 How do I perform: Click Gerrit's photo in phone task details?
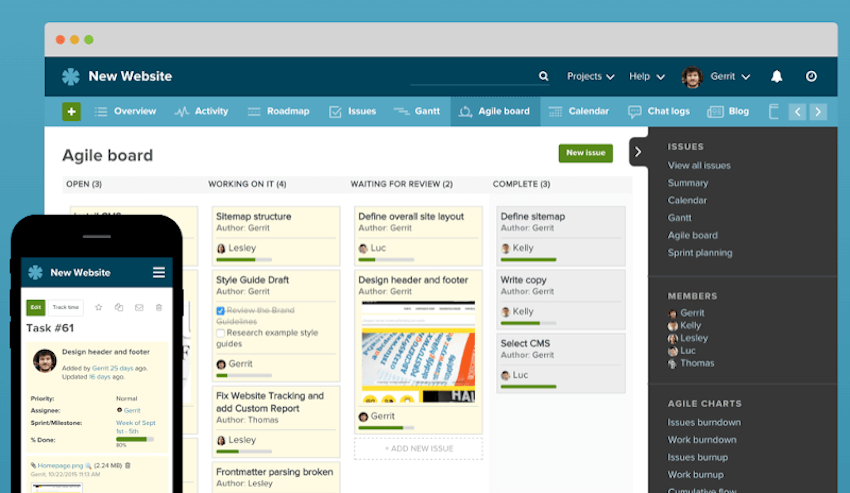point(44,361)
